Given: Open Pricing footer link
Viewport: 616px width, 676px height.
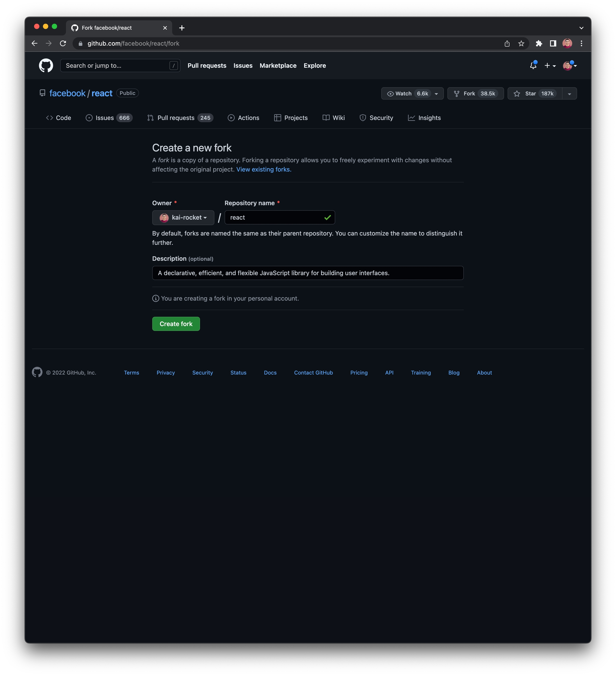Looking at the screenshot, I should [x=359, y=373].
